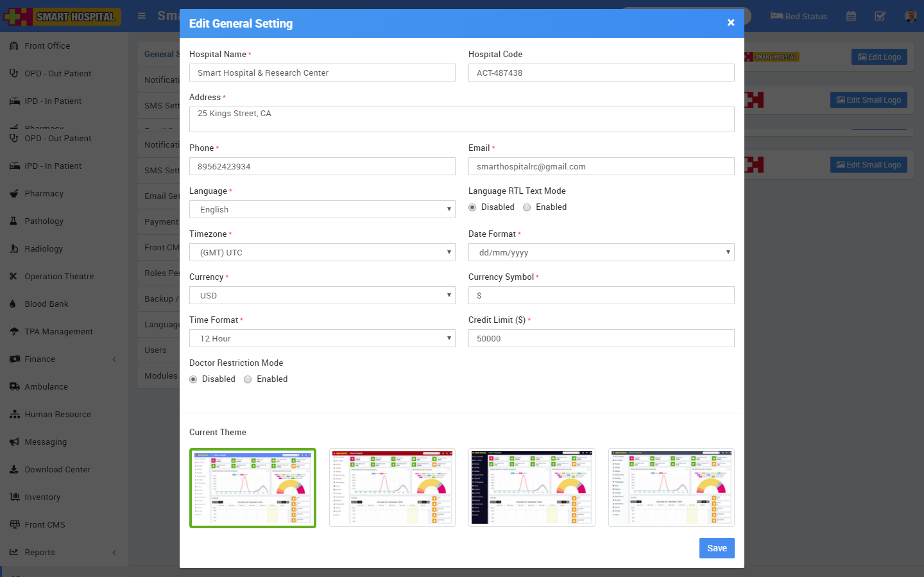The width and height of the screenshot is (924, 577).
Task: Open the calendar icon in top bar
Action: 851,16
